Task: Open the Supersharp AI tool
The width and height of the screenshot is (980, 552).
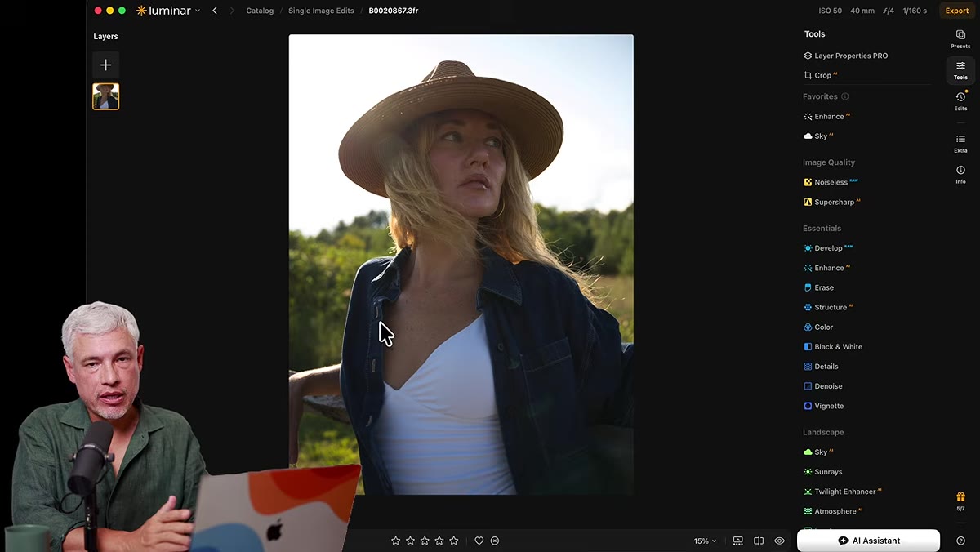Action: click(832, 202)
